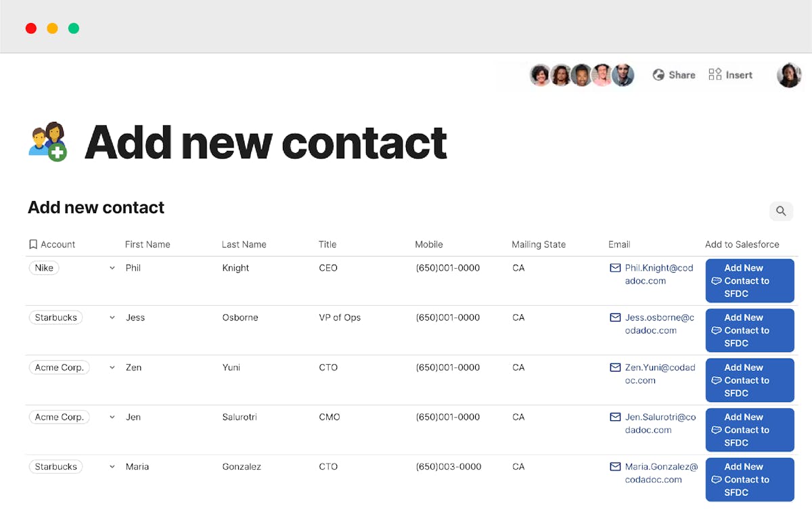Click the Share globe icon
The width and height of the screenshot is (812, 515).
[658, 75]
